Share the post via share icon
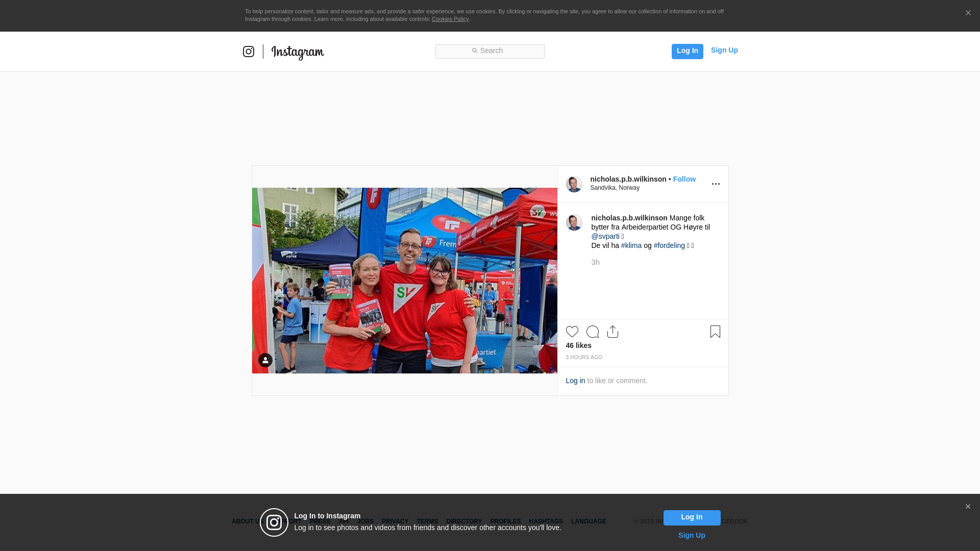The image size is (980, 551). [x=613, y=332]
